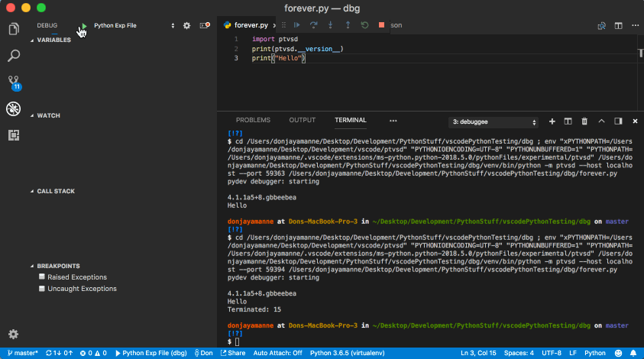Toggle Uncaught Exceptions breakpoint checkbox

(x=42, y=289)
